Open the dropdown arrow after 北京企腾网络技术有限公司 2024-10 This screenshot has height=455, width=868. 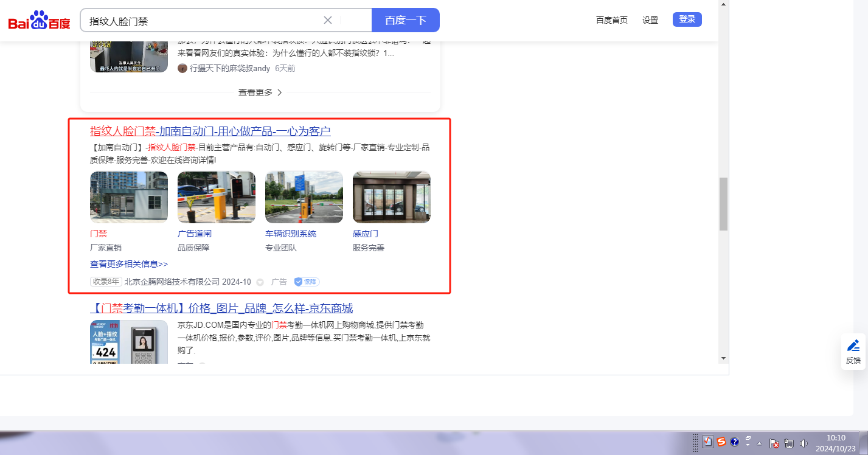[260, 282]
